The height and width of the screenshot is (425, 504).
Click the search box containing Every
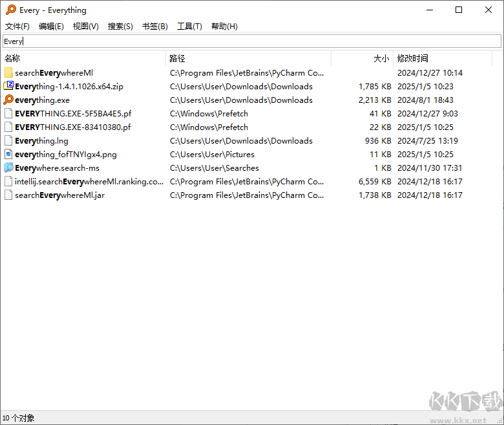pos(252,41)
